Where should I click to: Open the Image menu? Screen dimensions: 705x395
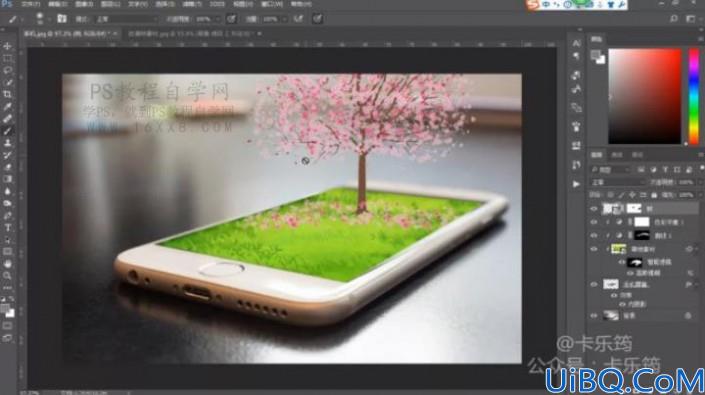(x=84, y=4)
